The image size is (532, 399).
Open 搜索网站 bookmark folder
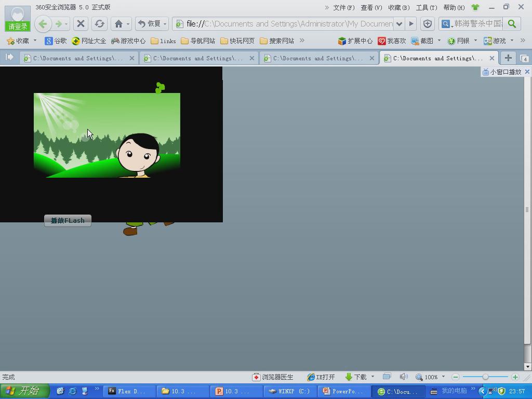pyautogui.click(x=277, y=41)
